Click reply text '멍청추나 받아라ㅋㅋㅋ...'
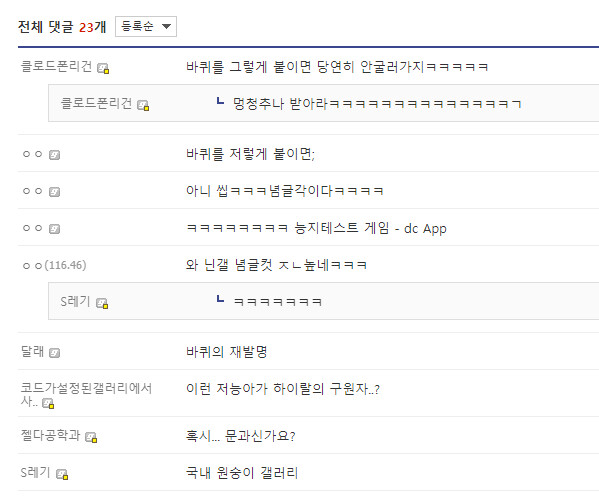 tap(377, 104)
